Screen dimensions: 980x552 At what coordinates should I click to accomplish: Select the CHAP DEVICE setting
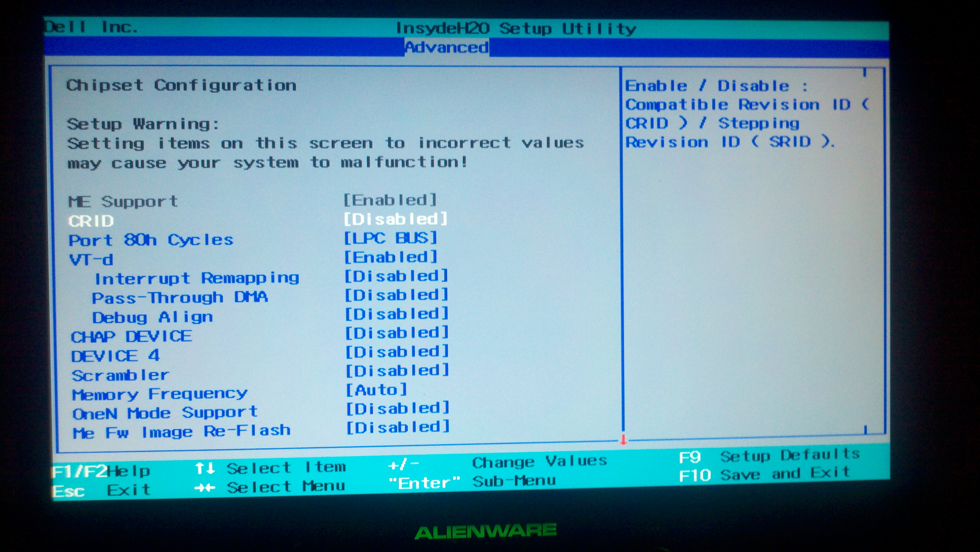132,336
